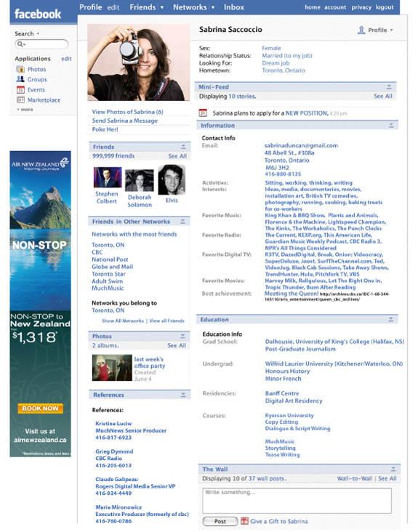Click Give a Gift to Sabrina
This screenshot has width=418, height=532.
(x=279, y=521)
